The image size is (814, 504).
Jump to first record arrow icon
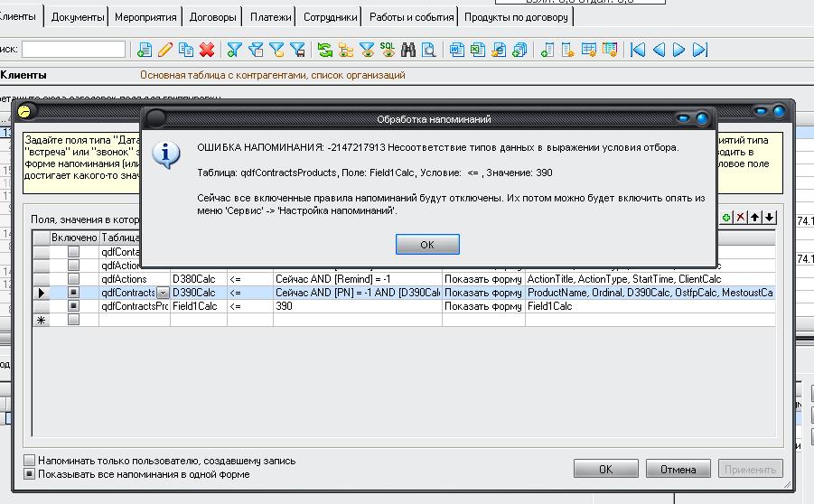[638, 50]
